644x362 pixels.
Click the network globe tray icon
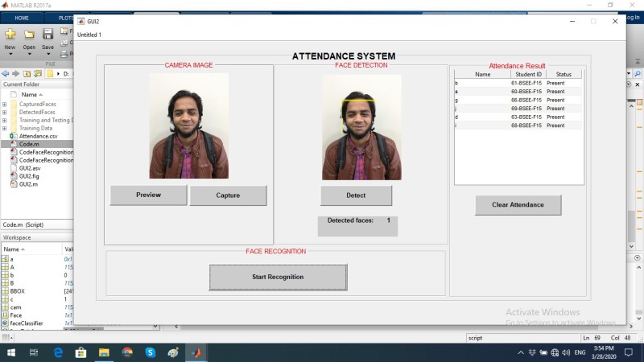pos(555,352)
